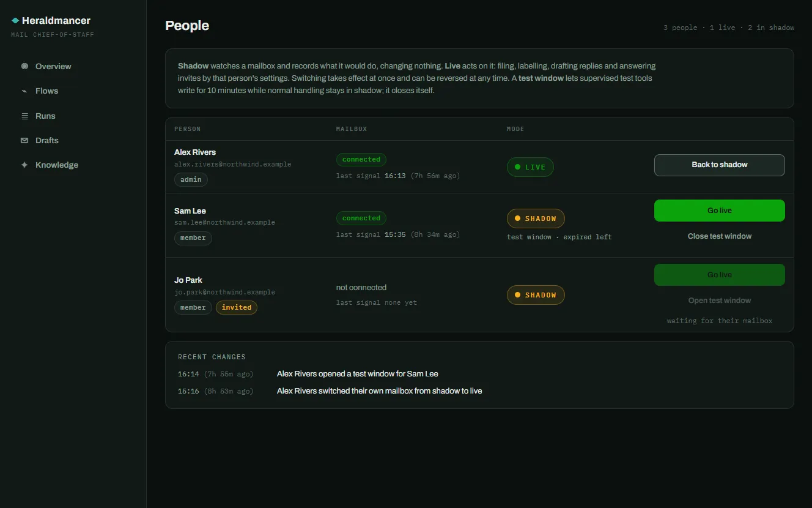
Task: Click jo.park@northwind.example email
Action: (x=224, y=293)
